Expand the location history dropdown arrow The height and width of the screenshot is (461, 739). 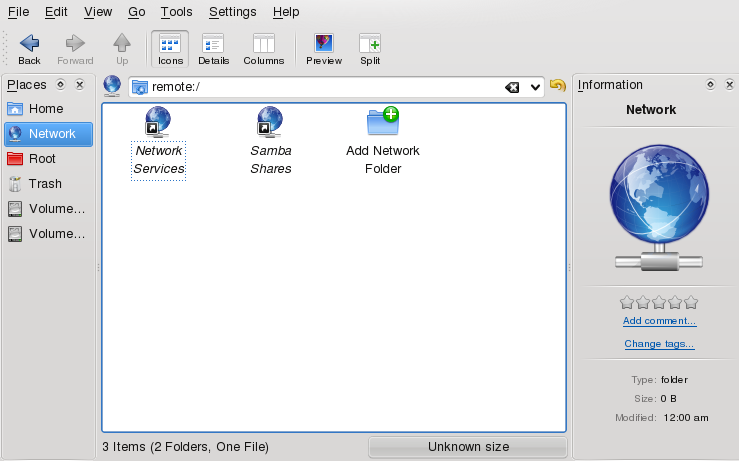point(535,87)
